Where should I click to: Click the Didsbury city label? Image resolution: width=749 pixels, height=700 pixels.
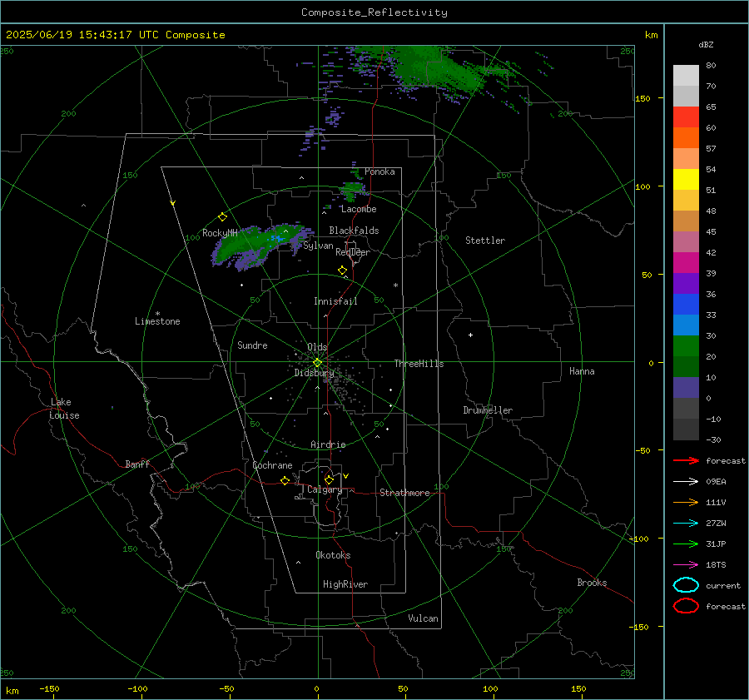[x=314, y=373]
